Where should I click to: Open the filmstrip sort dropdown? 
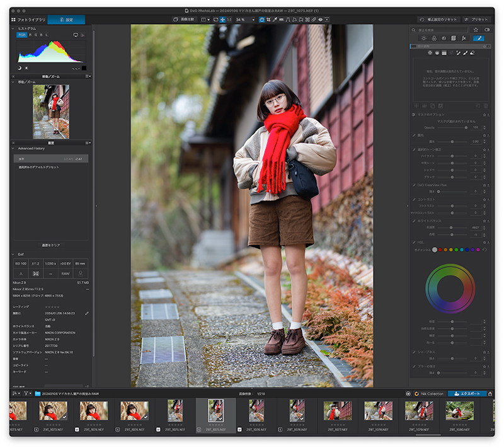(16, 393)
